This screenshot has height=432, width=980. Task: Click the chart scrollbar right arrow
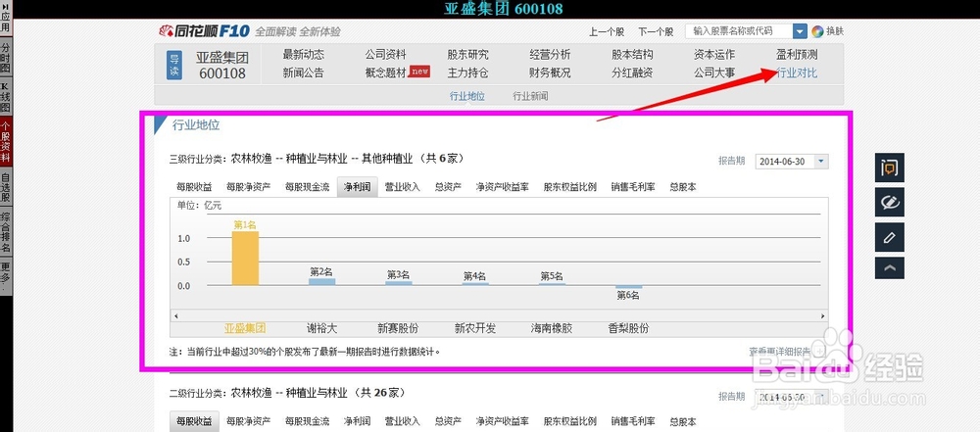[x=822, y=316]
